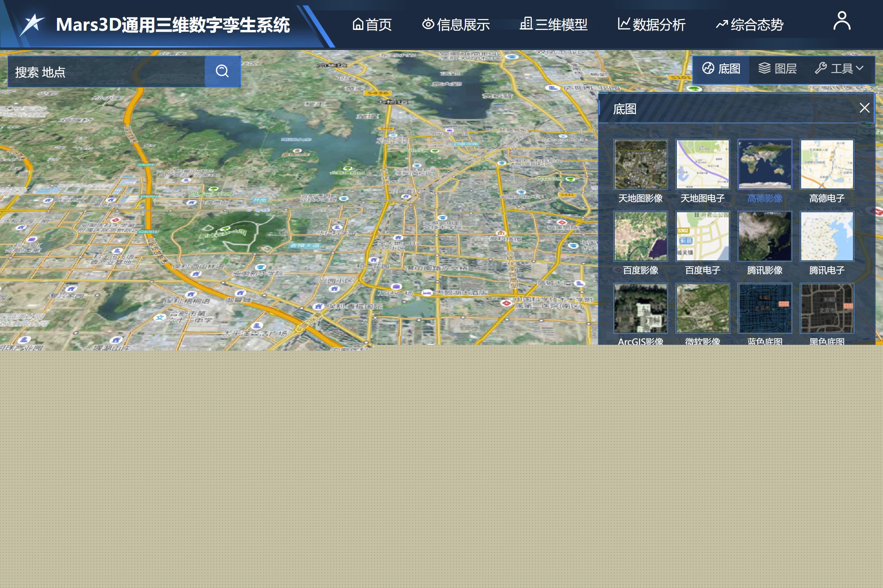883x588 pixels.
Task: Click the Mars3D star logo
Action: (32, 24)
